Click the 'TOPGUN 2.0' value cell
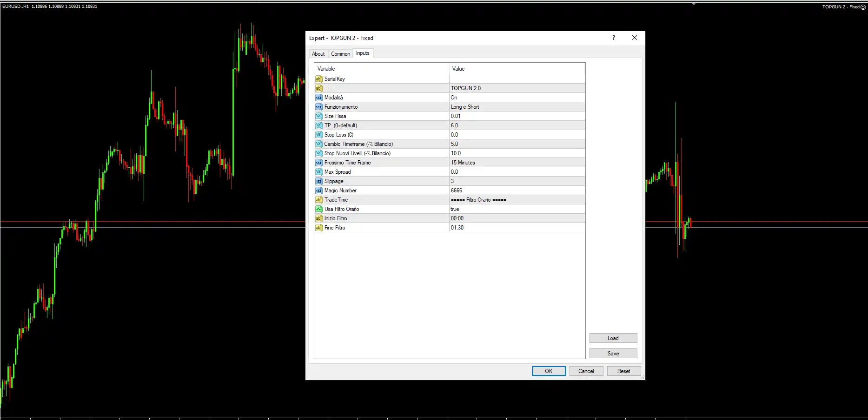868x420 pixels. 517,88
